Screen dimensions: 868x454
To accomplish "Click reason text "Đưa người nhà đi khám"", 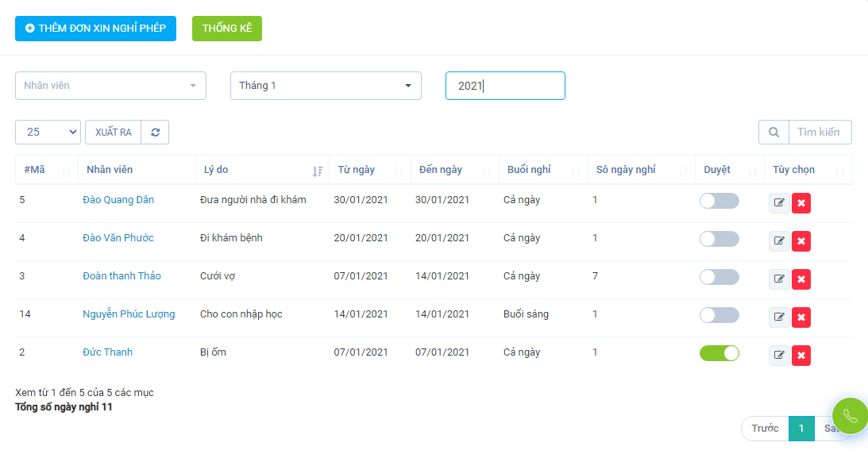I will pos(253,200).
